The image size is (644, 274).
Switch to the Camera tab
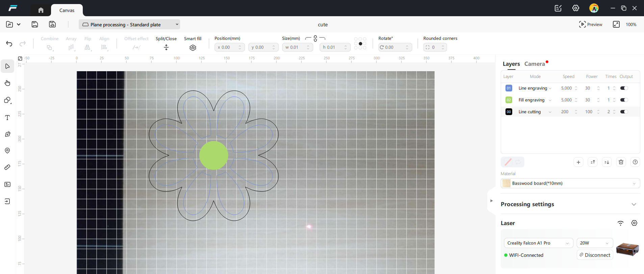[534, 64]
